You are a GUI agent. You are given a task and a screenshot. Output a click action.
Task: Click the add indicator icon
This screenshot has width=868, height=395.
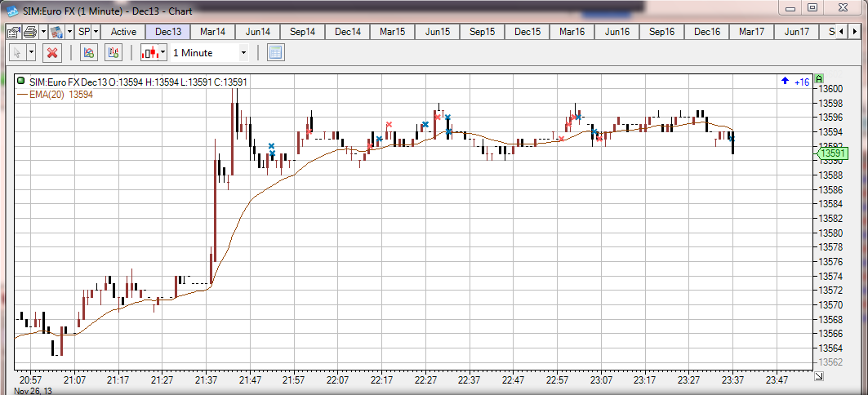tap(88, 53)
